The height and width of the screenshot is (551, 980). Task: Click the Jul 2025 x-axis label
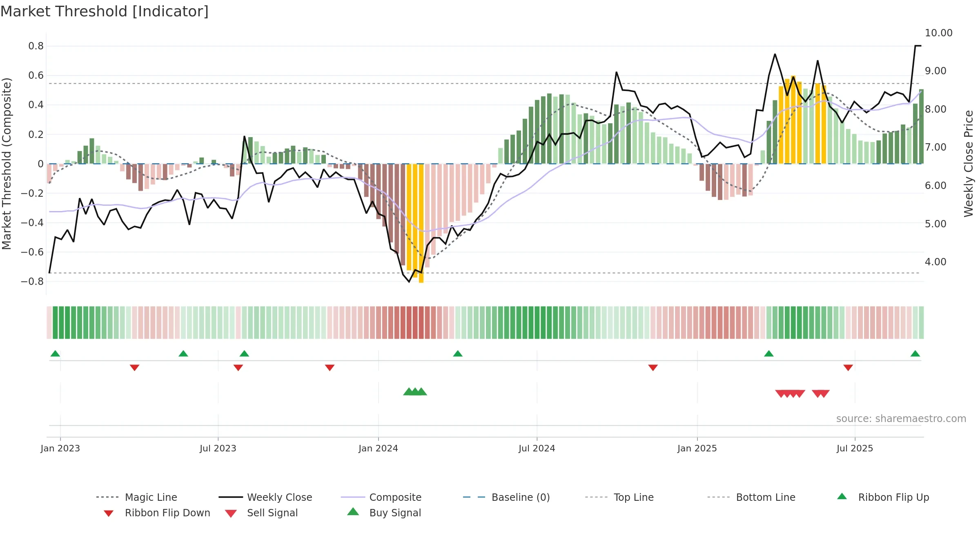point(855,448)
